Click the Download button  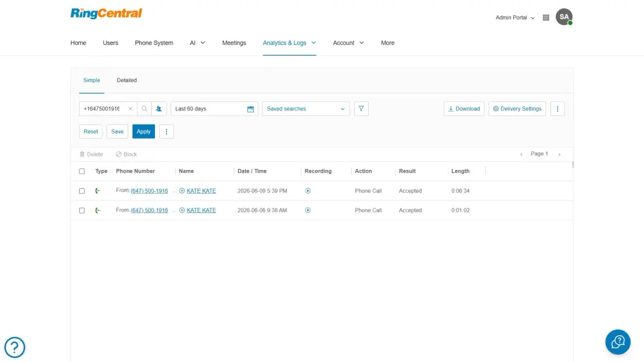[464, 109]
